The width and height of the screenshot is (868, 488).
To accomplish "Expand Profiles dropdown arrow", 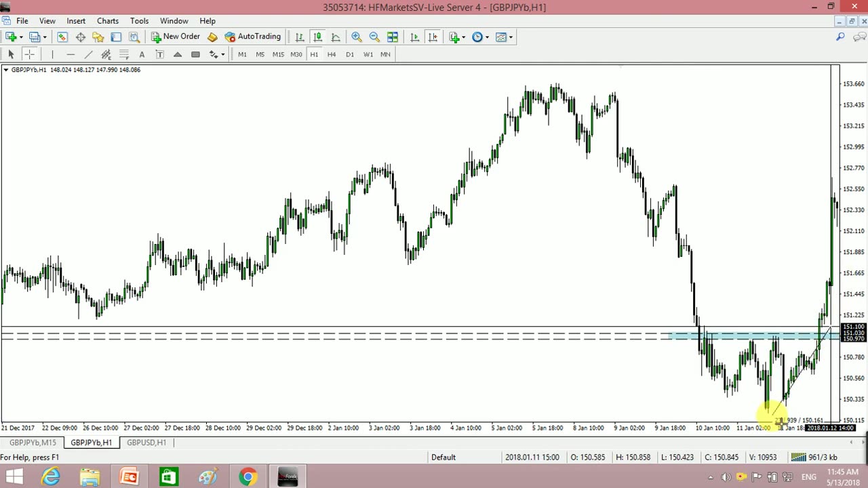I will (x=45, y=37).
